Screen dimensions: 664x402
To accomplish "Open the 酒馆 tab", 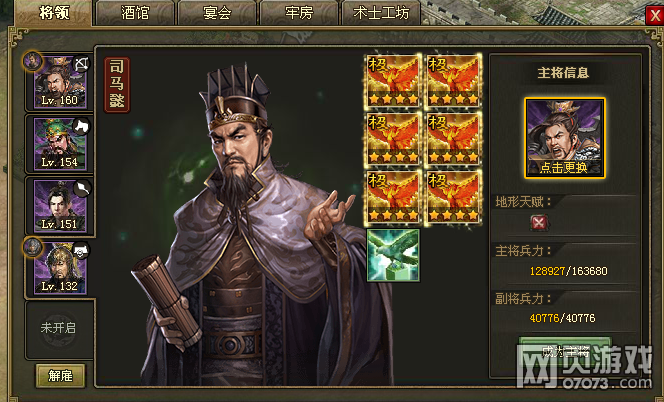I will click(135, 13).
